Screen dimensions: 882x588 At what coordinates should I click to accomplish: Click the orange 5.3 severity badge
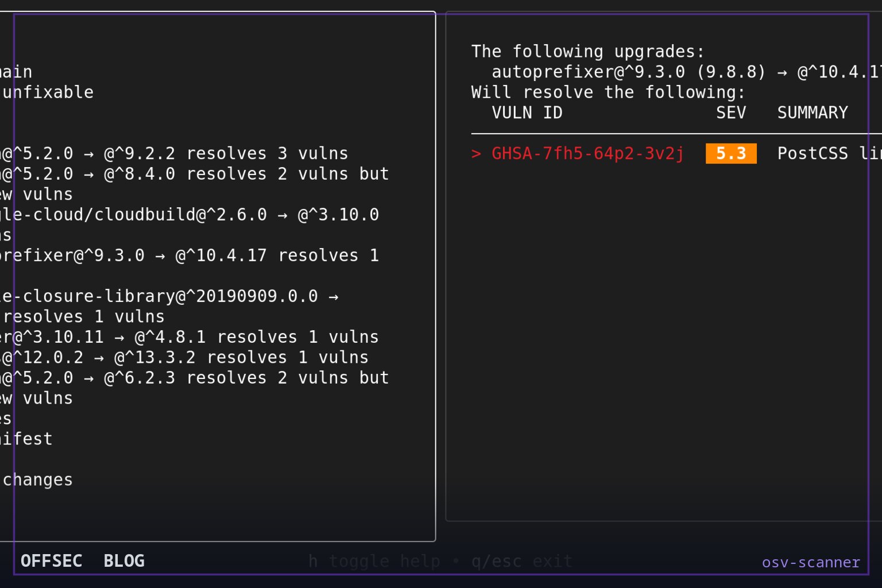click(731, 153)
